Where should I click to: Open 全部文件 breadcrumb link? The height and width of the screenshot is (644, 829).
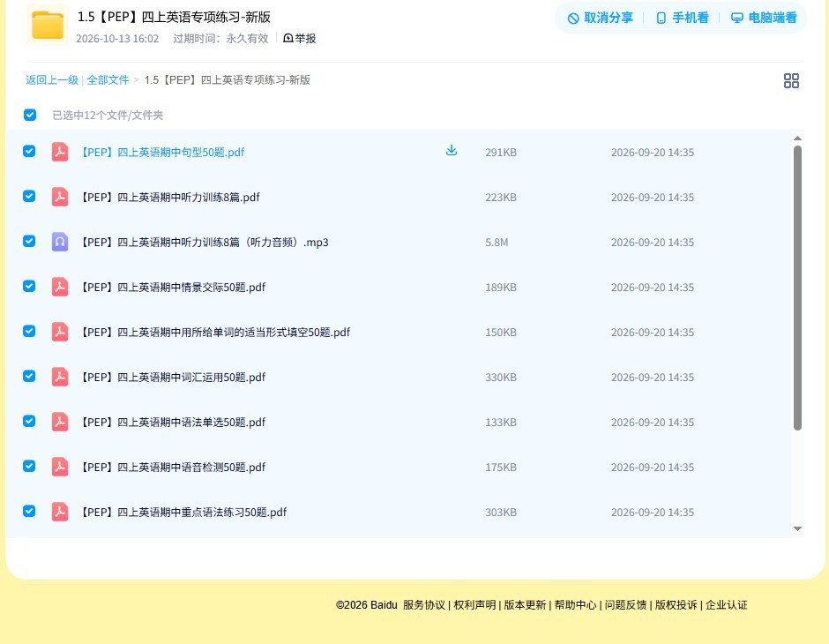click(x=108, y=80)
